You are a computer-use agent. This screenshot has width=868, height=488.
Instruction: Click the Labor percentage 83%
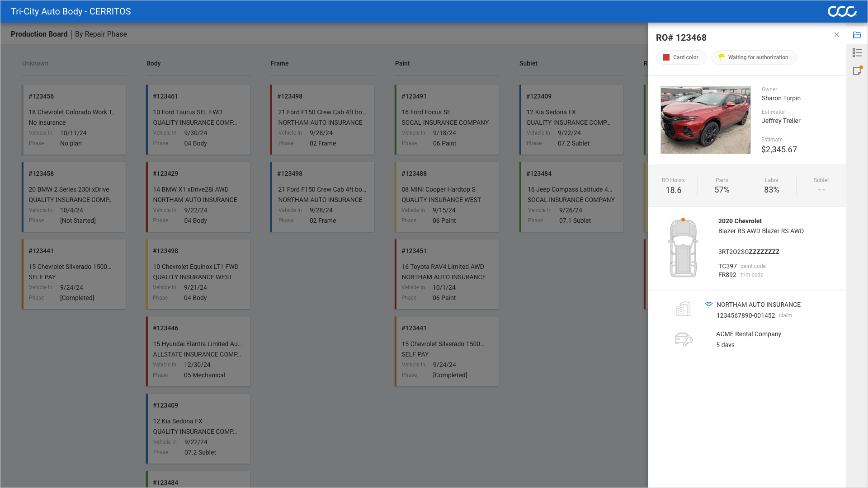(772, 190)
